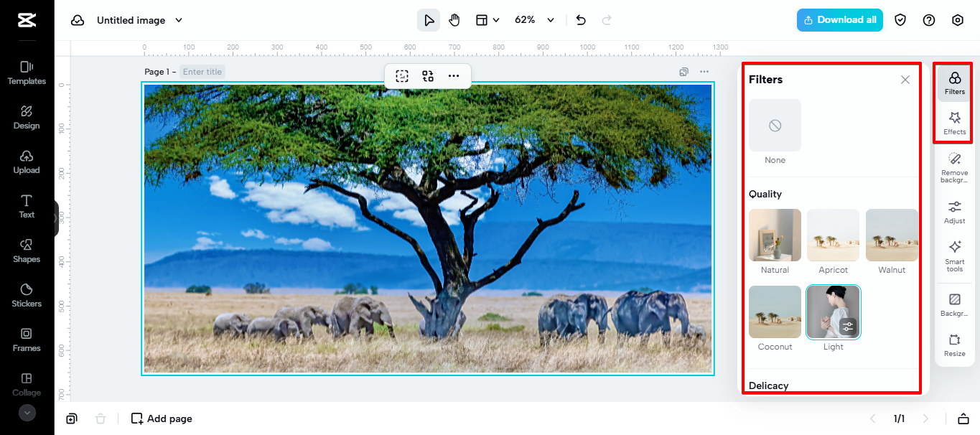The width and height of the screenshot is (980, 435).
Task: Select the None filter to clear filters
Action: (x=775, y=126)
